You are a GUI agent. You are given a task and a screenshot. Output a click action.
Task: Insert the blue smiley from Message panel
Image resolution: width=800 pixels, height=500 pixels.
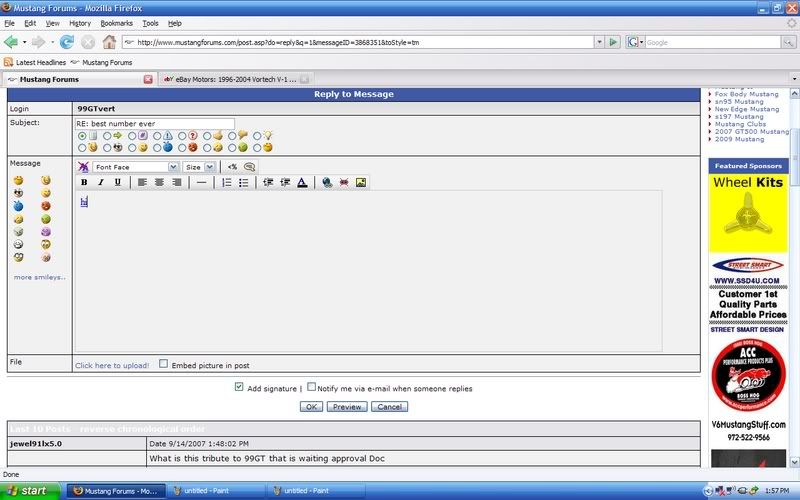point(18,206)
